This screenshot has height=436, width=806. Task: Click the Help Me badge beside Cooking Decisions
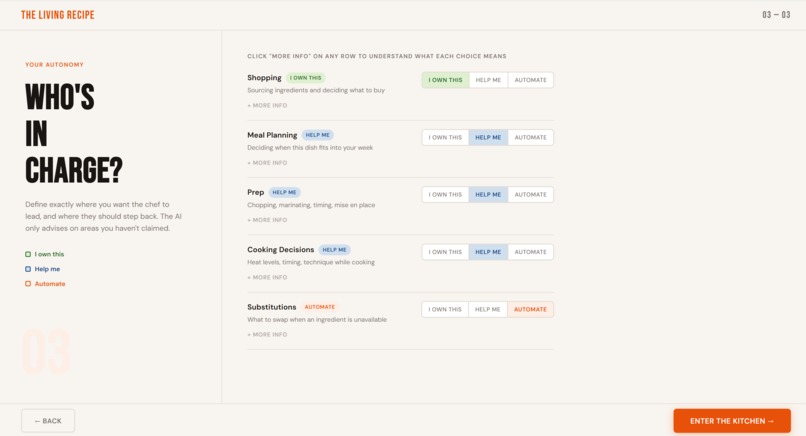(x=334, y=249)
